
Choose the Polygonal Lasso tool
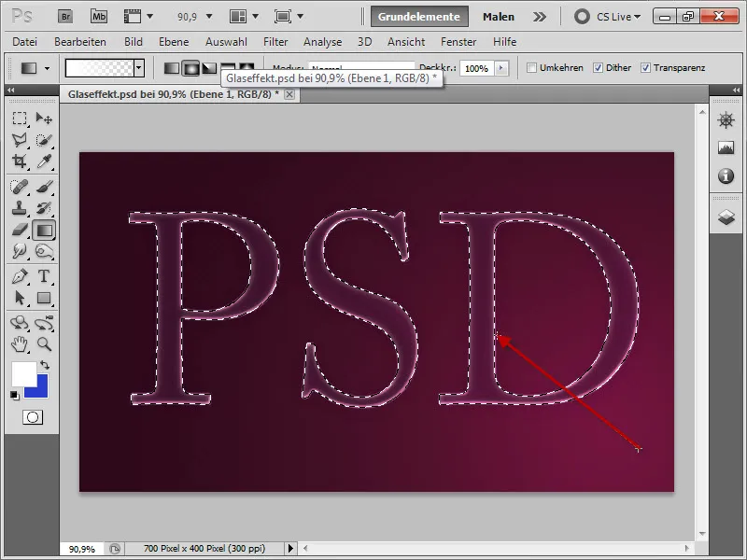pyautogui.click(x=20, y=140)
